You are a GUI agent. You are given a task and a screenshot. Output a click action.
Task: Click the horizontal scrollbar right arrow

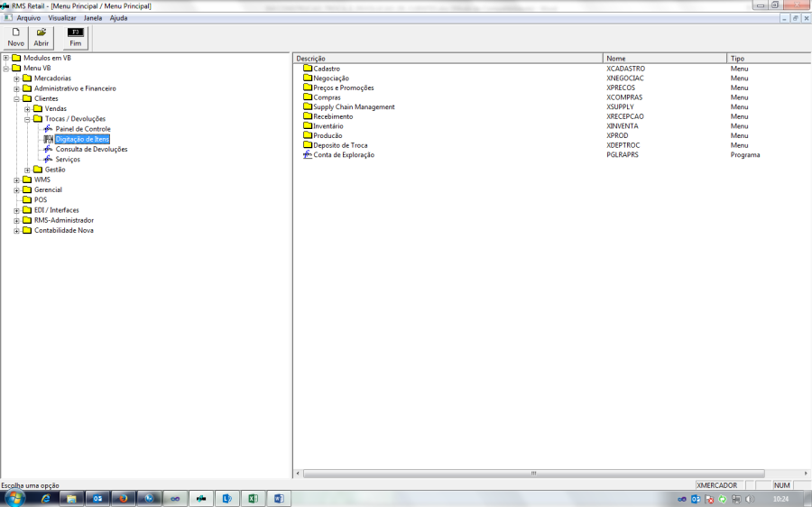[x=806, y=474]
